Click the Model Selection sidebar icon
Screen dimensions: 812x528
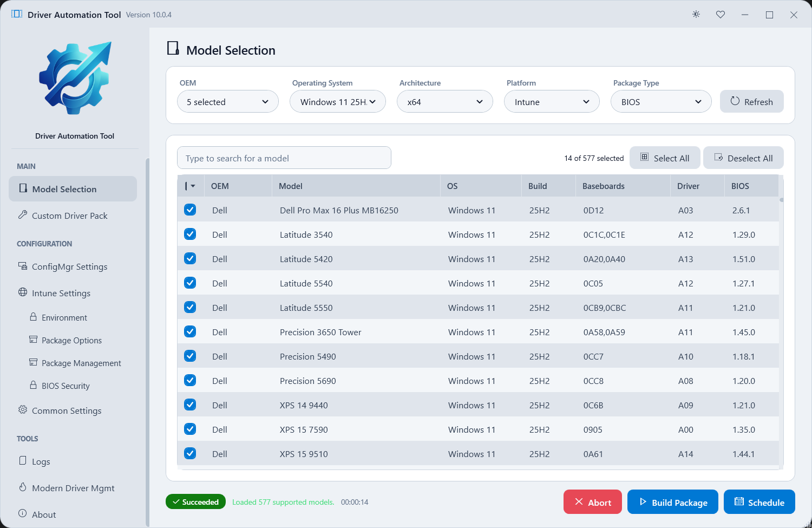(x=23, y=188)
